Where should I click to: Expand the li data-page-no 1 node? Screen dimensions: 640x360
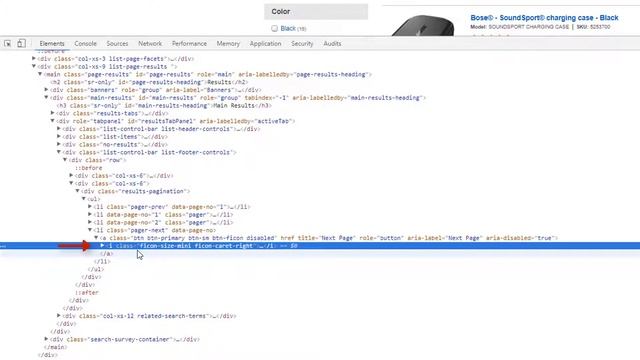click(90, 214)
